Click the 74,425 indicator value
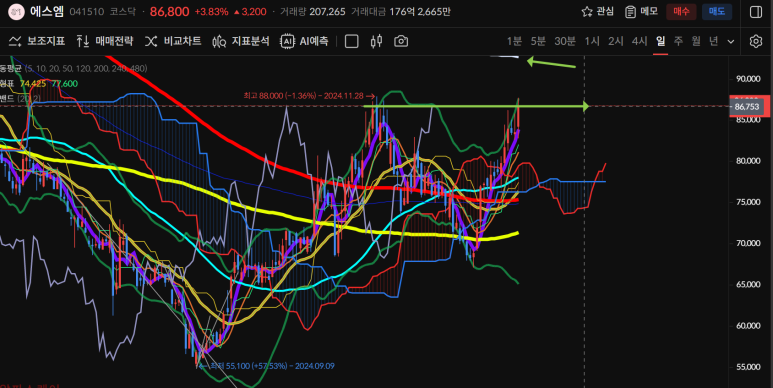The image size is (773, 388). [33, 84]
